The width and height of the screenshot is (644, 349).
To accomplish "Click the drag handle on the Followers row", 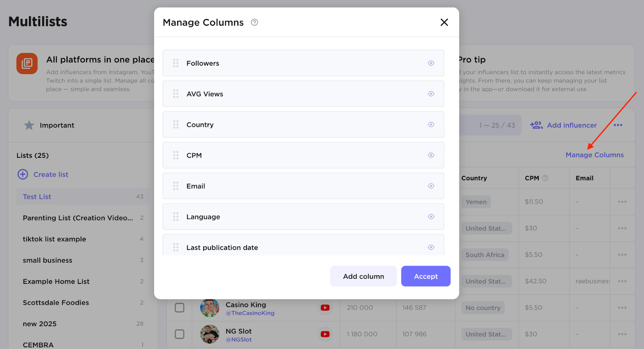I will tap(176, 63).
